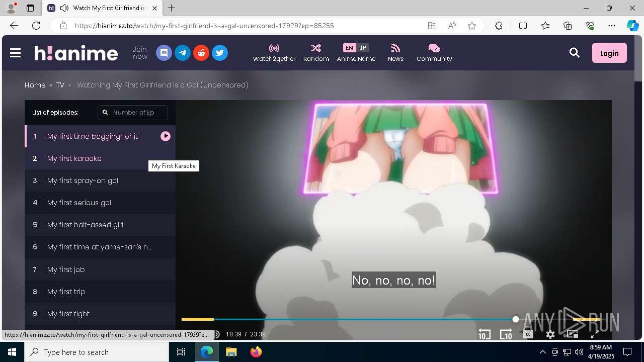Skip video forward 10 seconds
The width and height of the screenshot is (644, 362).
pos(506,334)
